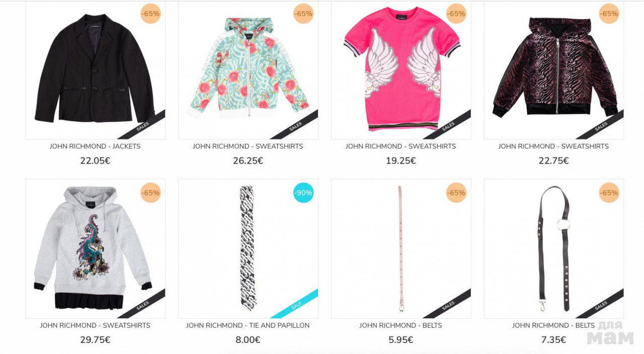The width and height of the screenshot is (644, 354).
Task: View the pink winged t-shirt dress
Action: (401, 70)
